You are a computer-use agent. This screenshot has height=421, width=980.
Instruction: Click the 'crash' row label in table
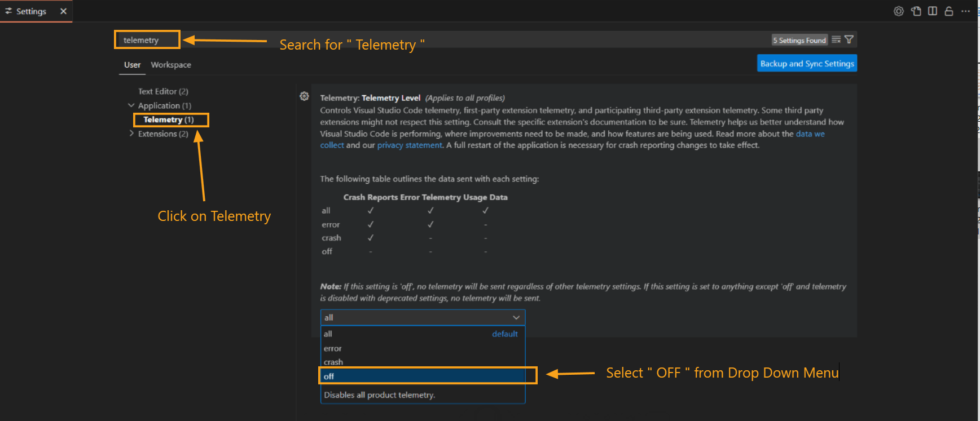(331, 238)
